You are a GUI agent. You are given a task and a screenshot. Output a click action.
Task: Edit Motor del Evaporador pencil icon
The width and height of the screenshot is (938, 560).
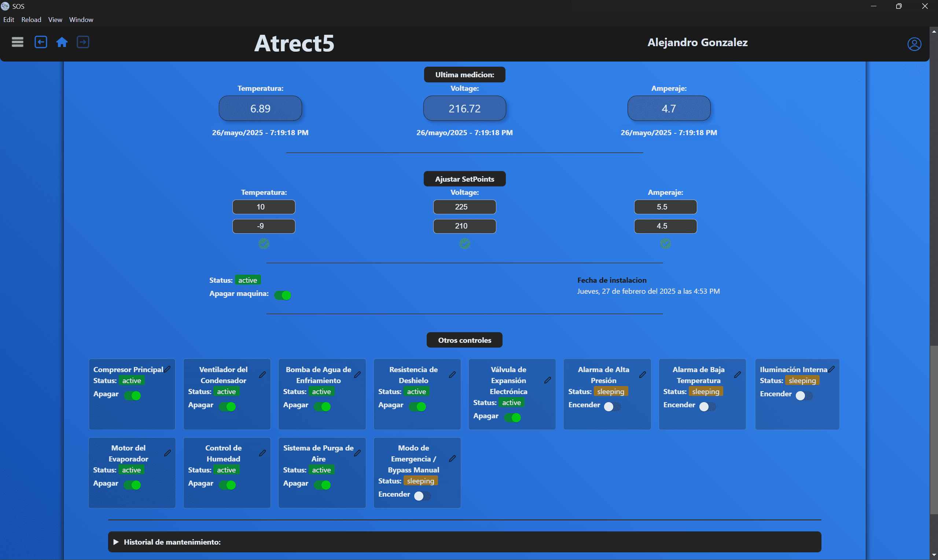167,453
